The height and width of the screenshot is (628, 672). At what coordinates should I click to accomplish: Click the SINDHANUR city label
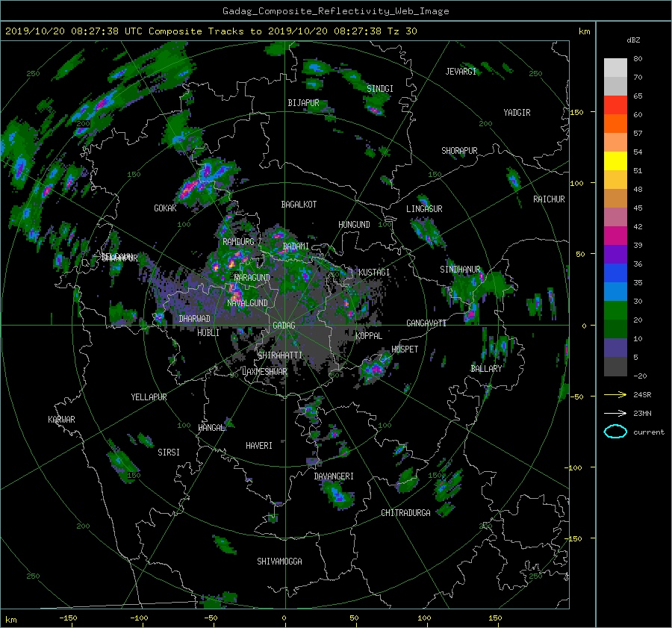point(460,270)
